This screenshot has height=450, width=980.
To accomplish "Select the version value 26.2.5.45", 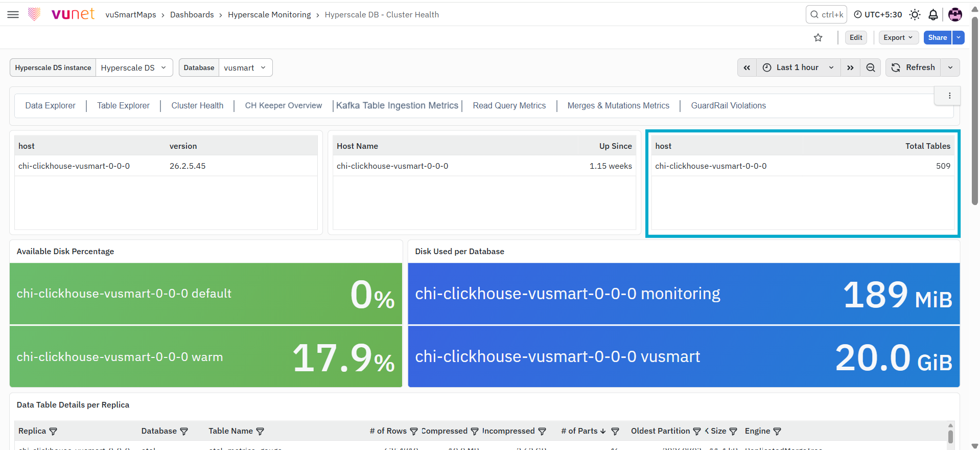I will coord(188,166).
